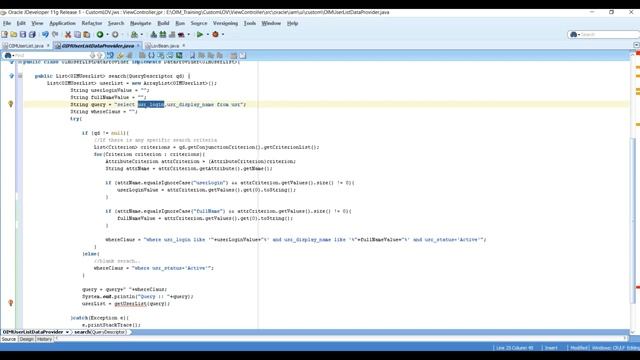Click the Line and Column status bar entry
Viewport: 640px width, 360px height.
[x=514, y=348]
